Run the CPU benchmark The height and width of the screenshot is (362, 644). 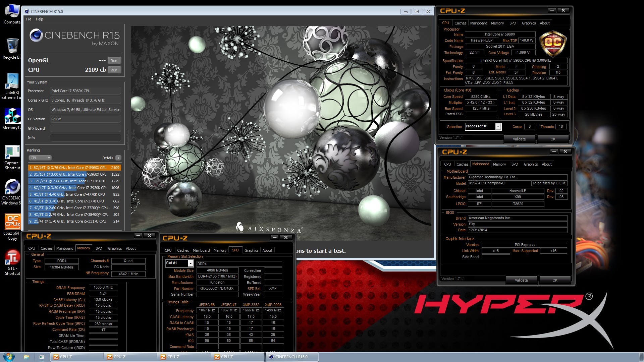pyautogui.click(x=114, y=70)
